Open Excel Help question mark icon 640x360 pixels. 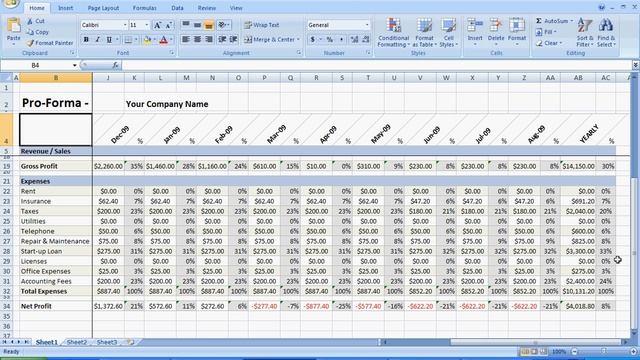601,7
